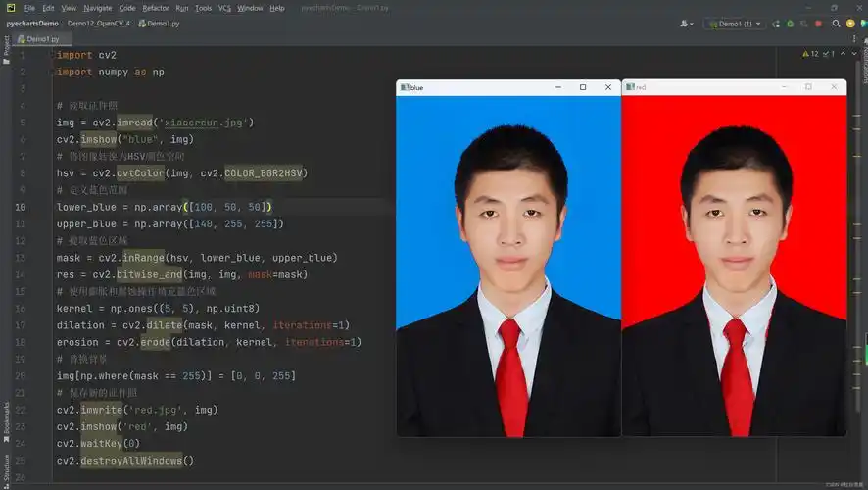
Task: Click the blue background ID photo
Action: point(508,267)
